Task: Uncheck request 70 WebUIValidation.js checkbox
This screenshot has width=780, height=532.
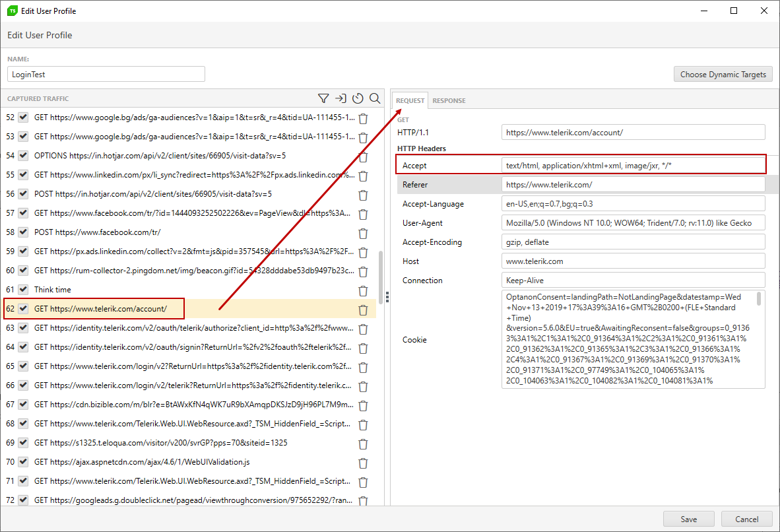Action: point(23,462)
